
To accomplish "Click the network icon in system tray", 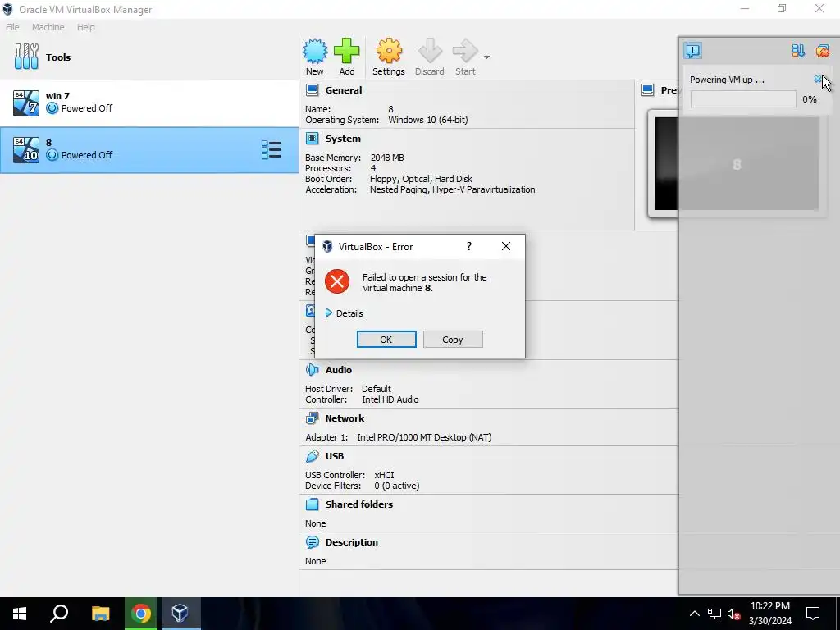I will (714, 614).
